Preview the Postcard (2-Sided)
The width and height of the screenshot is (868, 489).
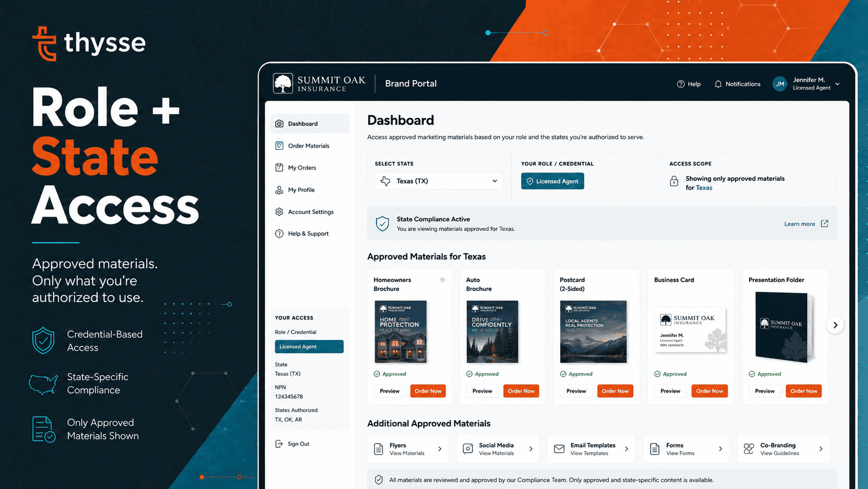576,391
